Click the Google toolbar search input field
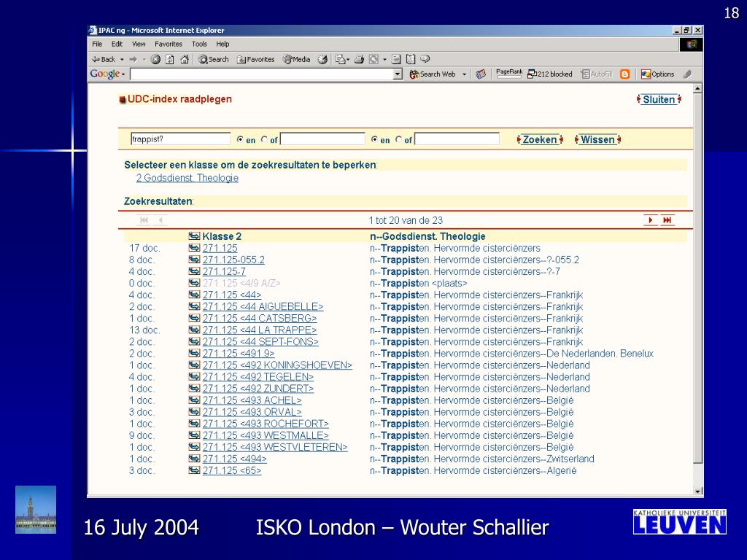747x560 pixels. coord(262,74)
